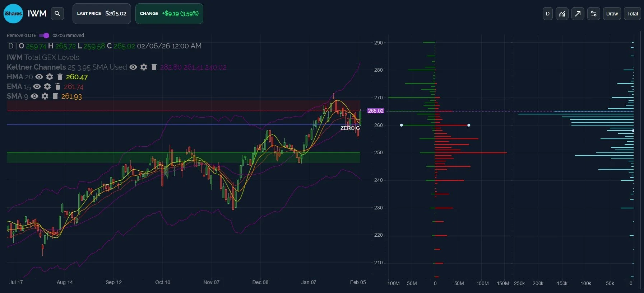The image size is (644, 293).
Task: Click the 250k volume axis label
Action: pos(519,283)
